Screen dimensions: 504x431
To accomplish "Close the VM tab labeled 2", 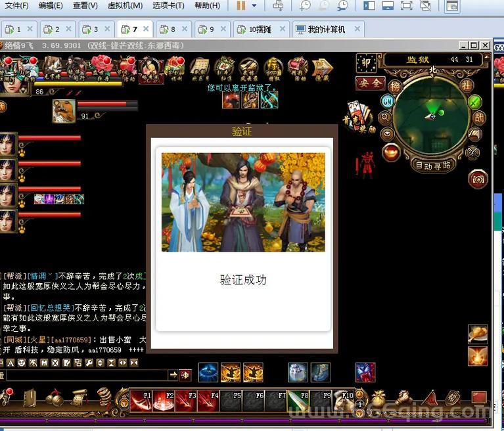I will (68, 29).
